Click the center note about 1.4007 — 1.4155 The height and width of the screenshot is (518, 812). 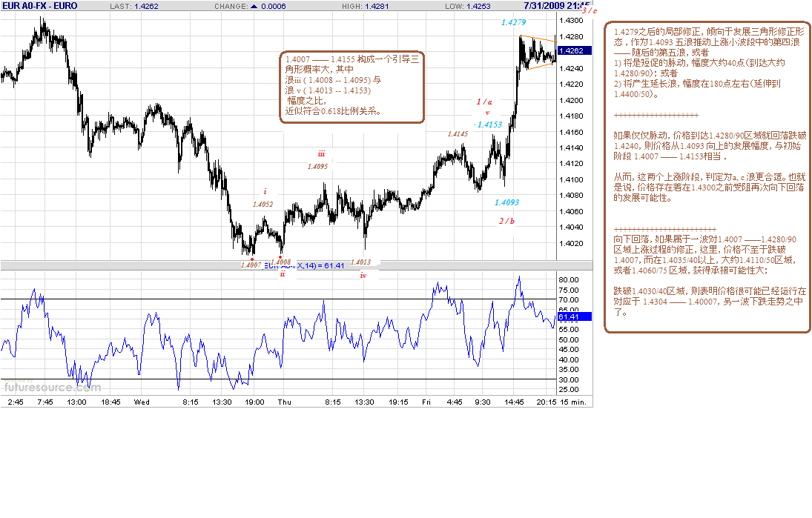(x=352, y=87)
